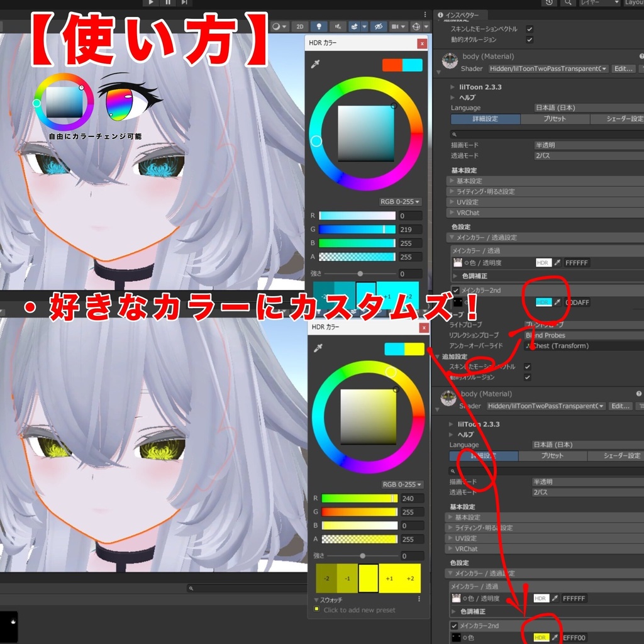644x644 pixels.
Task: Toggle the Gizmos globe icon
Action: [x=416, y=26]
